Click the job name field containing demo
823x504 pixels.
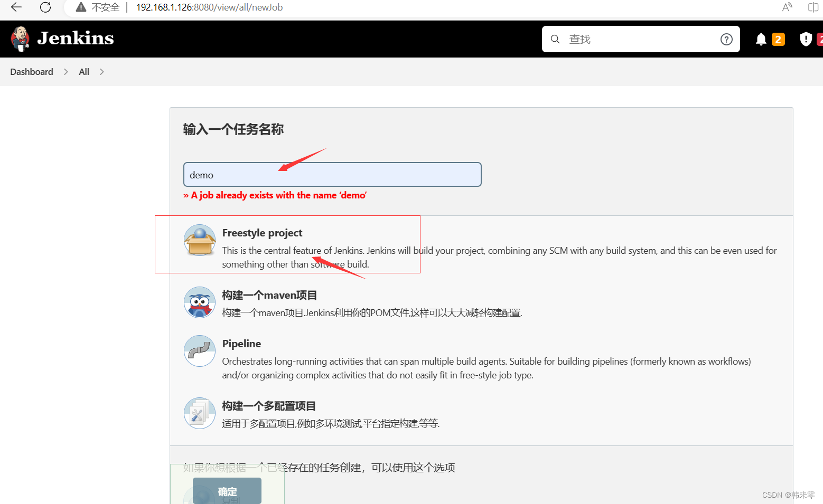pos(332,174)
